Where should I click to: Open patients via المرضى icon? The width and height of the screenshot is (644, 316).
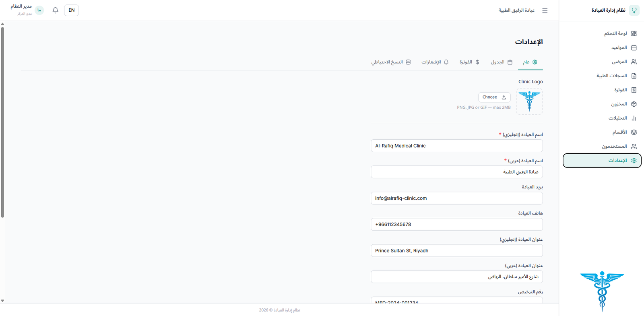634,62
